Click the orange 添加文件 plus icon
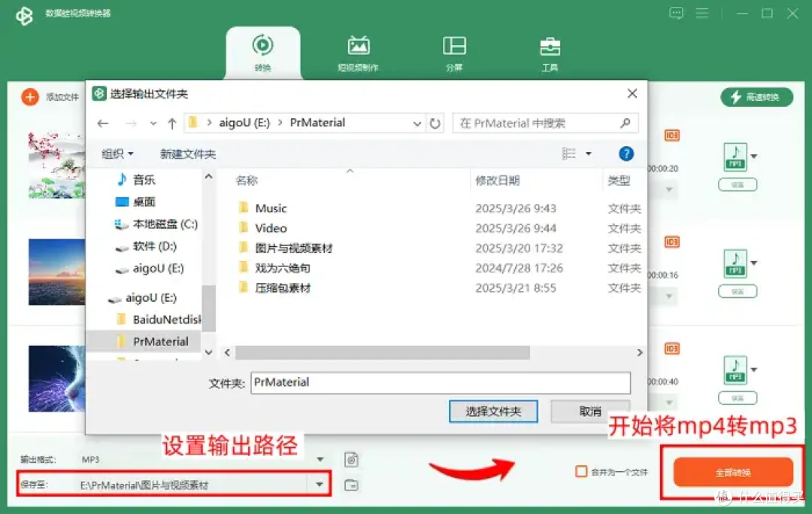The image size is (812, 514). [30, 97]
